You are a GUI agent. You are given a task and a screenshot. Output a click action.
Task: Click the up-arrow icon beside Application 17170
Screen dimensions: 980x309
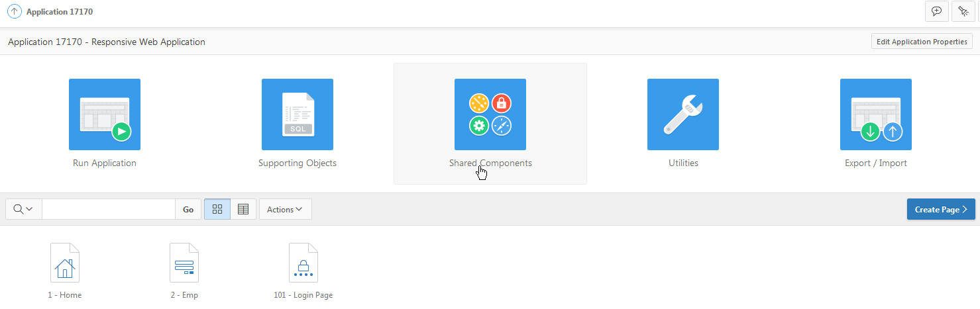[14, 11]
